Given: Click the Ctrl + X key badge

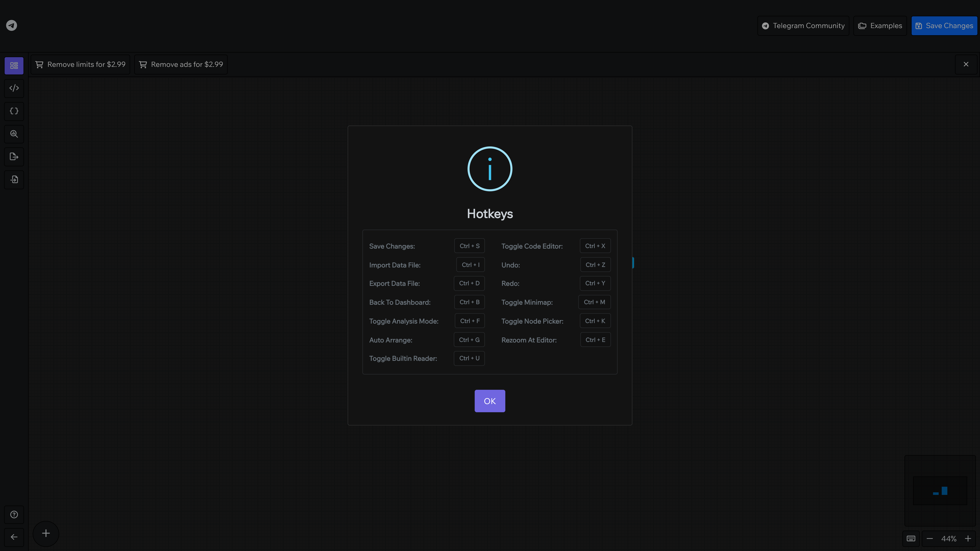Looking at the screenshot, I should tap(595, 246).
